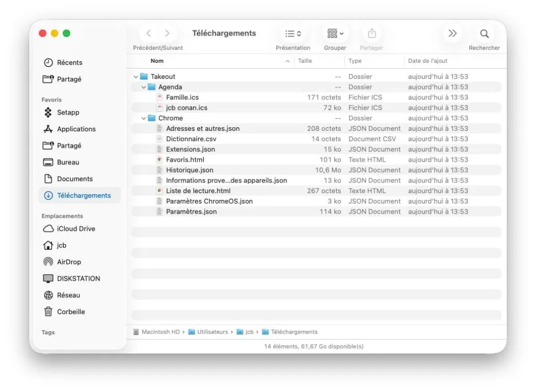
Task: Select iCloud Drive in sidebar
Action: (x=76, y=229)
